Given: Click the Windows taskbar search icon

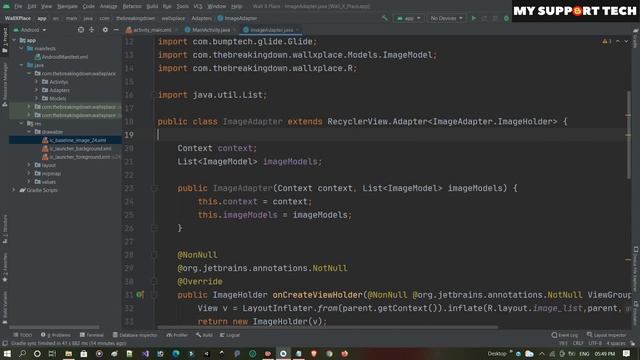Looking at the screenshot, I should 22,353.
